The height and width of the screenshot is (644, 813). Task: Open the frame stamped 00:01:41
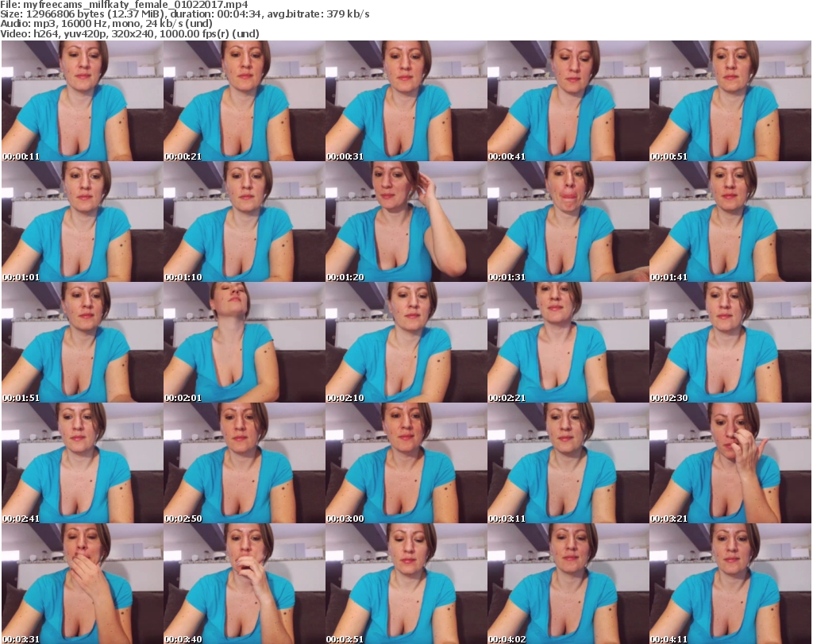pyautogui.click(x=730, y=222)
